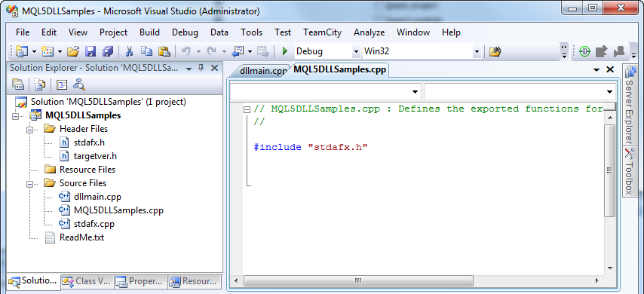This screenshot has width=644, height=294.
Task: Save the current file with floppy icon
Action: tap(90, 51)
